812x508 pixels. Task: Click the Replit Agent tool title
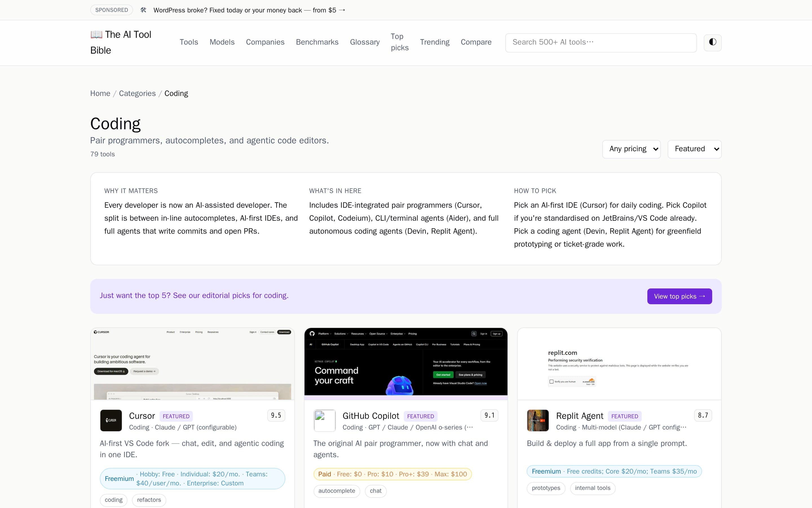click(579, 416)
